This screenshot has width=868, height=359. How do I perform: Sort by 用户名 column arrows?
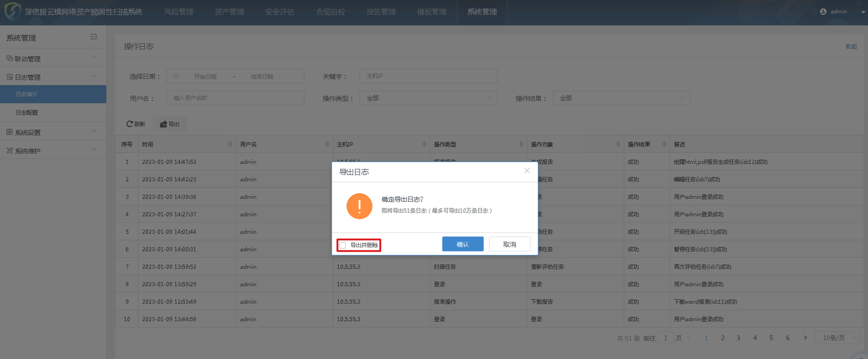[327, 144]
